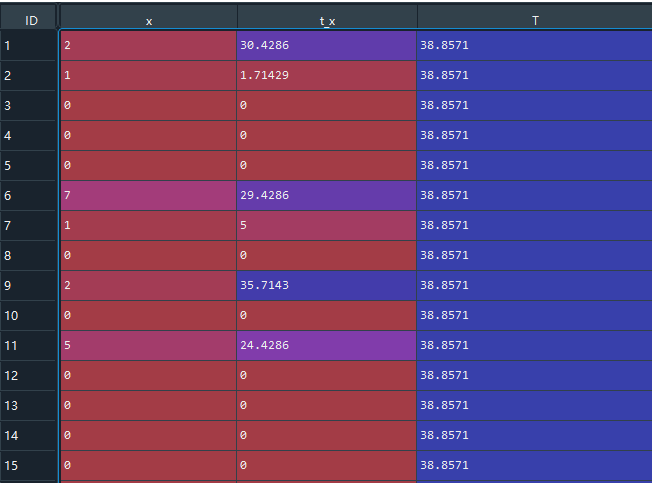Select x cell in row 10
Viewport: 652px width, 483px height.
(x=148, y=315)
